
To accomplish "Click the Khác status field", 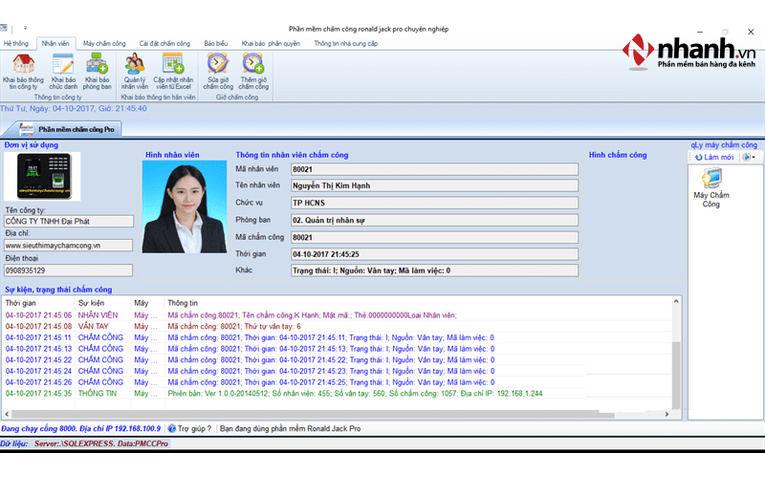I will tap(435, 270).
